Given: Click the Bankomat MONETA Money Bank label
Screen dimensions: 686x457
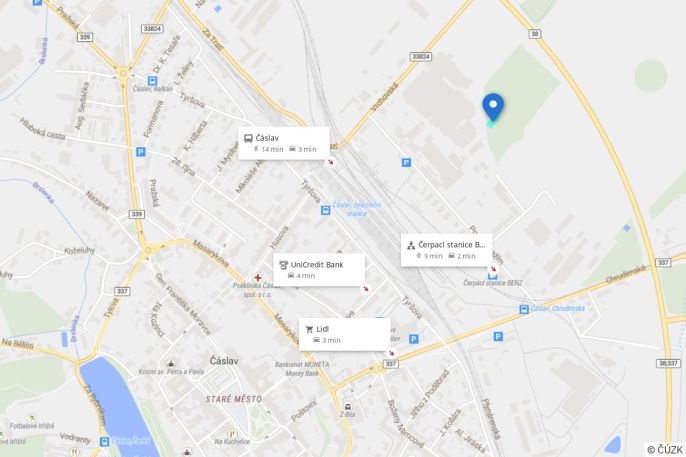Looking at the screenshot, I should pos(302,369).
